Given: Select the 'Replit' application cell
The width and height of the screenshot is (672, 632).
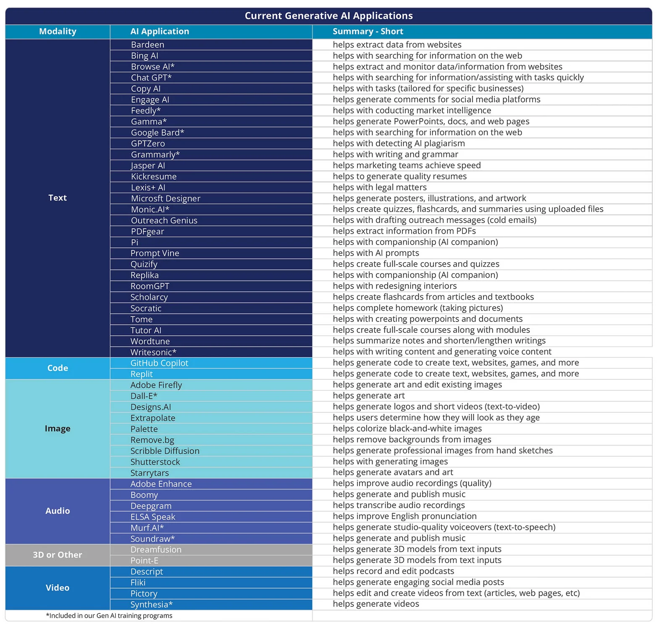Looking at the screenshot, I should pyautogui.click(x=211, y=374).
